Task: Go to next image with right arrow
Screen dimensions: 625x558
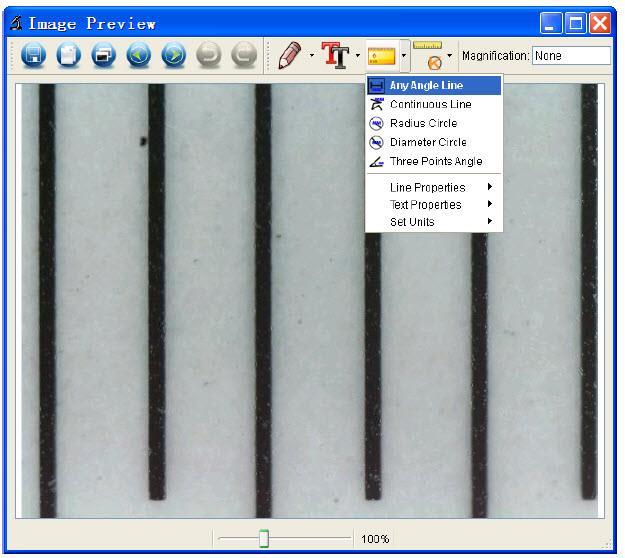Action: (x=174, y=55)
